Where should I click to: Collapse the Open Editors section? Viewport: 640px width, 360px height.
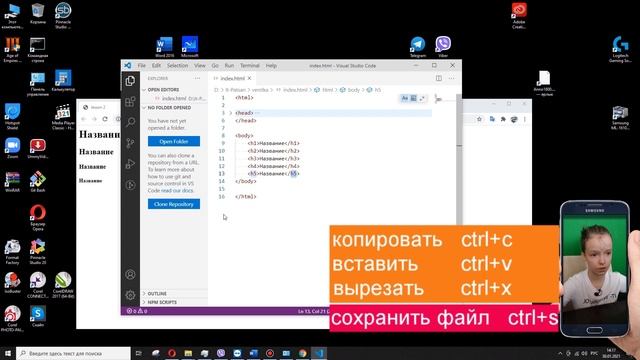coord(164,89)
